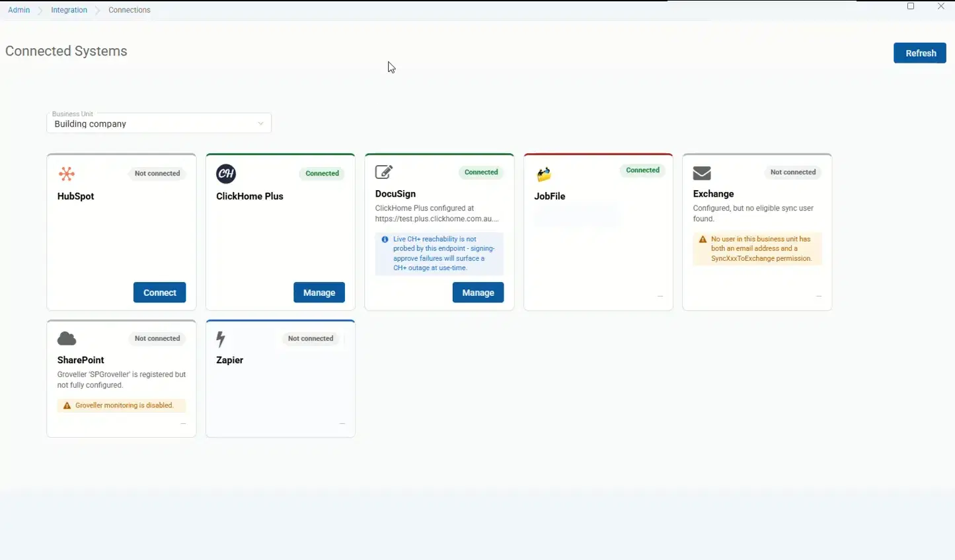The image size is (955, 560).
Task: Go to Integration breadcrumb
Action: pyautogui.click(x=69, y=10)
